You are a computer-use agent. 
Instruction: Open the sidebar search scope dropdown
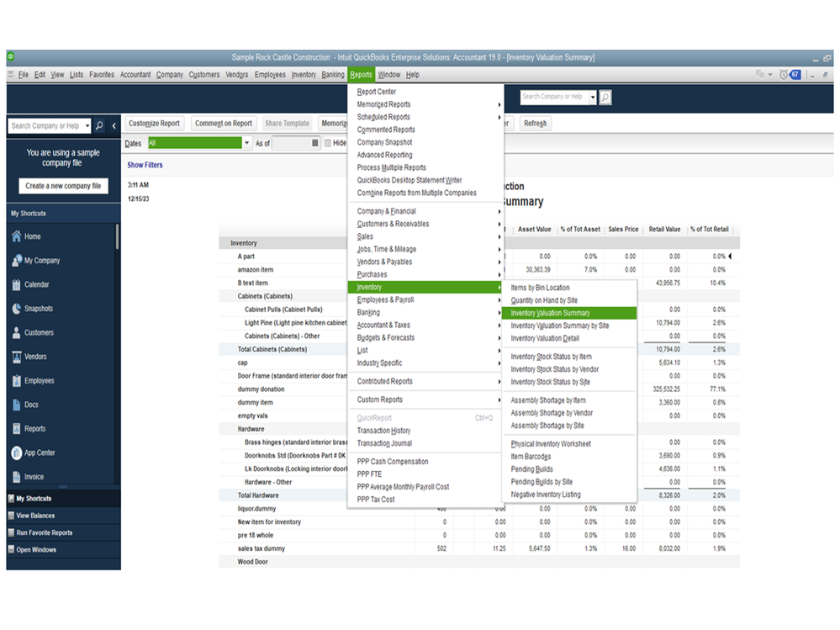[87, 126]
